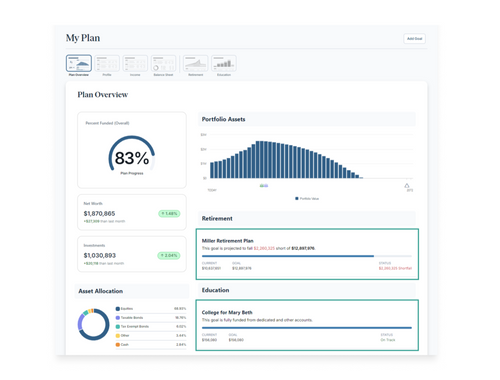Toggle the Portfolio Value legend marker

point(297,199)
